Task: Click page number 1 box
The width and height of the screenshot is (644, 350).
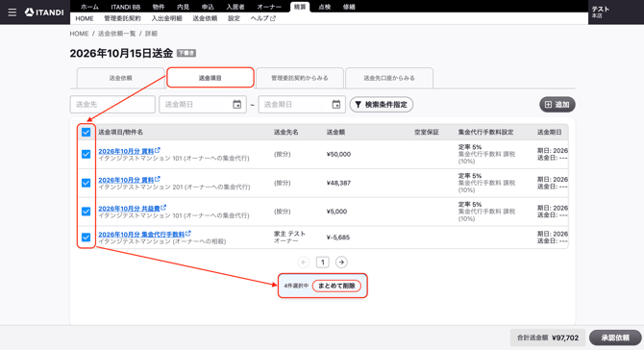Action: point(322,262)
